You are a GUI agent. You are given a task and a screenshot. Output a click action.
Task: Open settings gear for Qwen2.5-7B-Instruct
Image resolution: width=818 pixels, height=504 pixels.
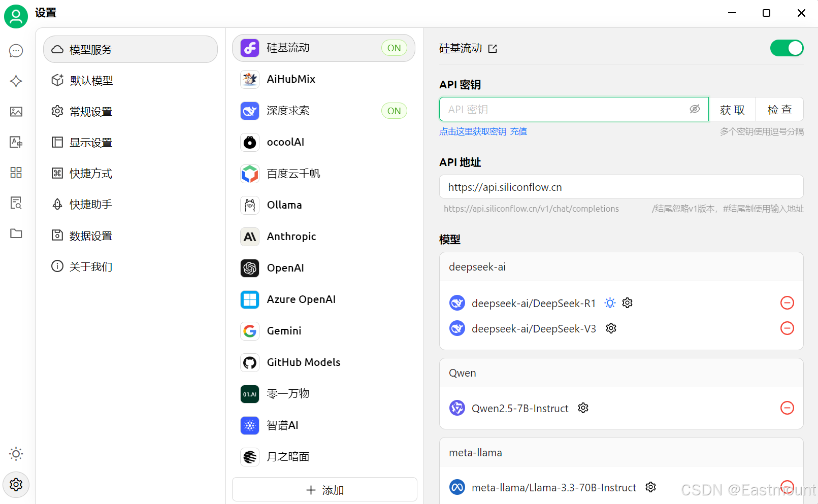point(583,408)
